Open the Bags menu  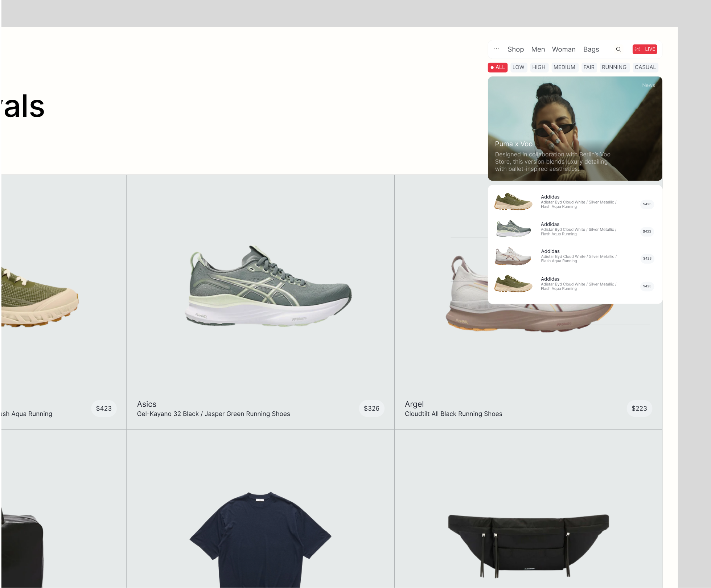591,49
